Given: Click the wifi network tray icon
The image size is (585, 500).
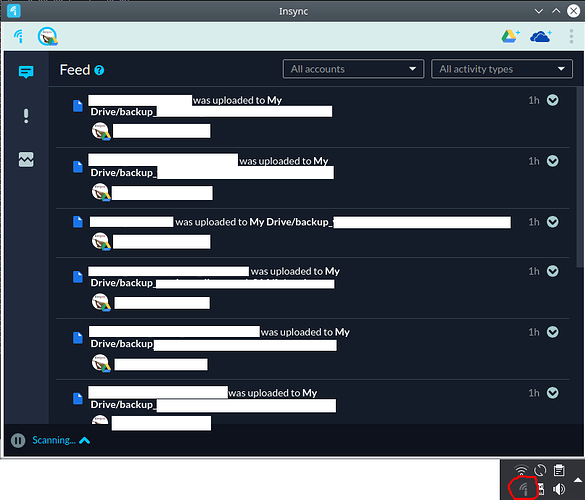Looking at the screenshot, I should pyautogui.click(x=521, y=470).
